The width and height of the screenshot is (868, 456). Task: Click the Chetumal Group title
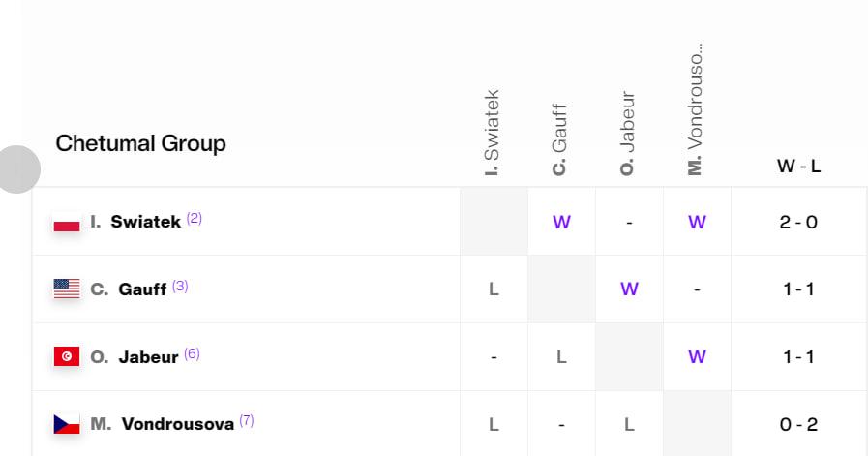(x=140, y=143)
